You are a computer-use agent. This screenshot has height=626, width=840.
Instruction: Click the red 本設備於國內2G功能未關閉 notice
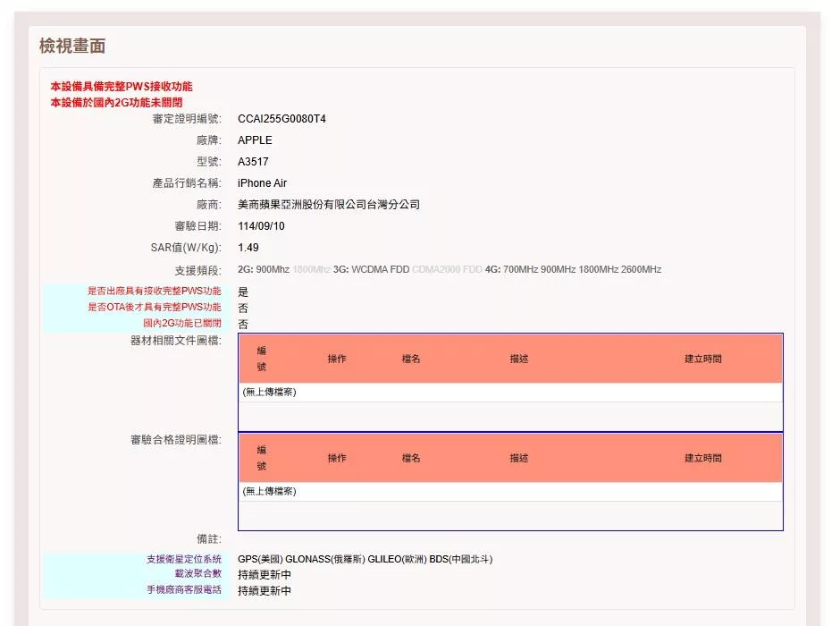coord(116,103)
